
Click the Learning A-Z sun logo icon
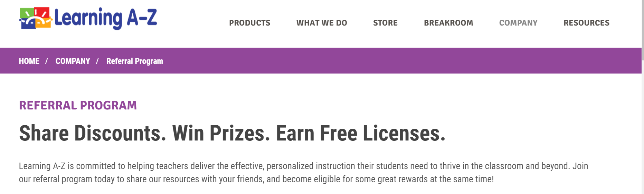(x=36, y=18)
